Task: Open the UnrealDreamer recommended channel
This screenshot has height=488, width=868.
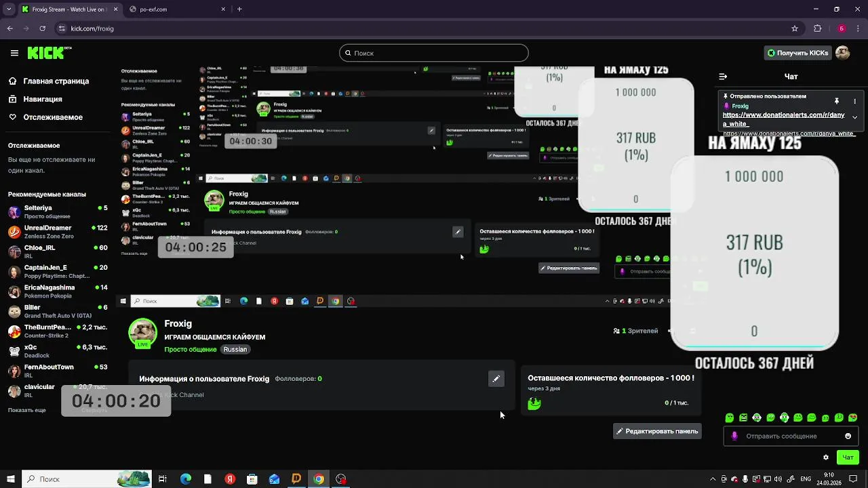Action: pos(58,231)
